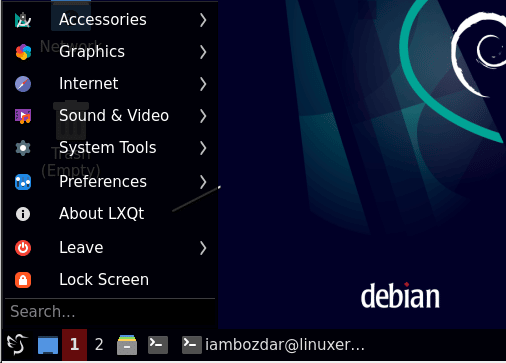506x363 pixels.
Task: Activate the iambozdar@linuxer... taskbar window
Action: tap(273, 345)
